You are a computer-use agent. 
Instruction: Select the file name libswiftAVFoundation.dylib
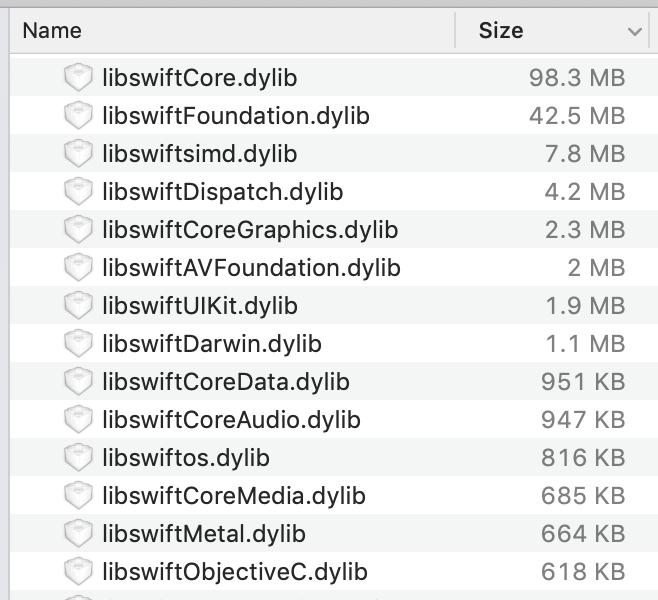coord(251,268)
